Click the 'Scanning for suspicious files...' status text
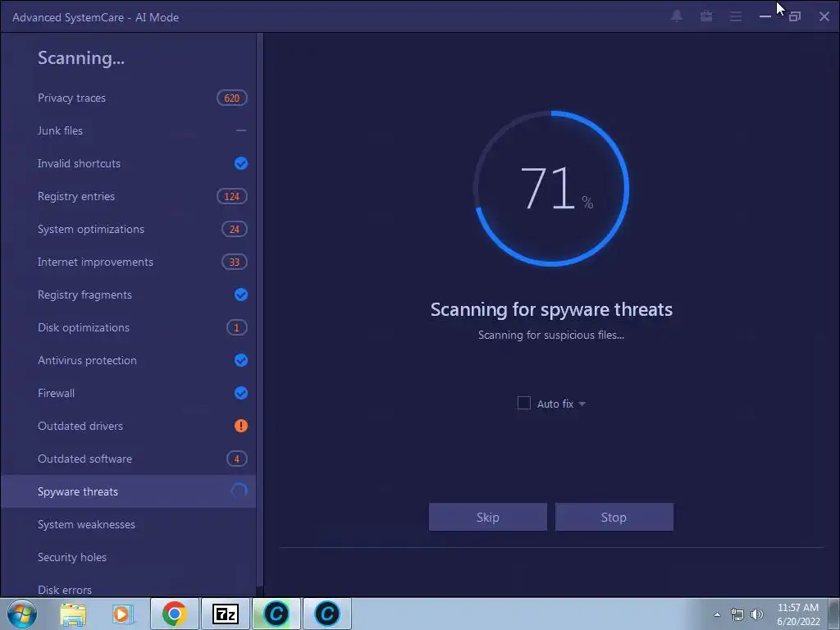Screen dimensions: 840x630 pyautogui.click(x=551, y=336)
